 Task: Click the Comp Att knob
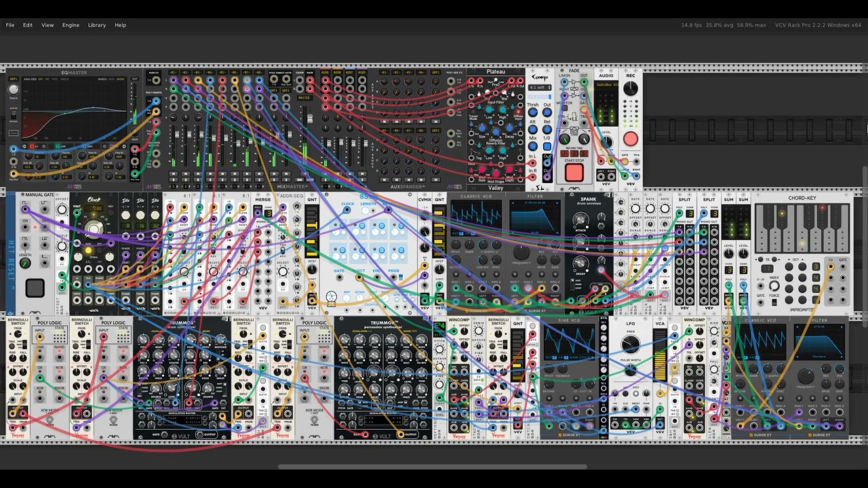point(532,129)
